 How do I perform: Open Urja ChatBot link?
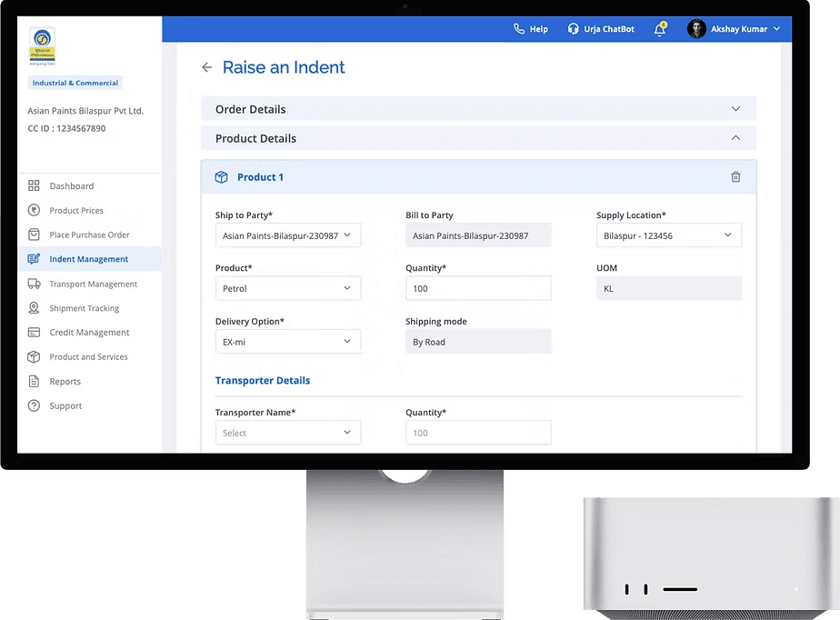[609, 29]
